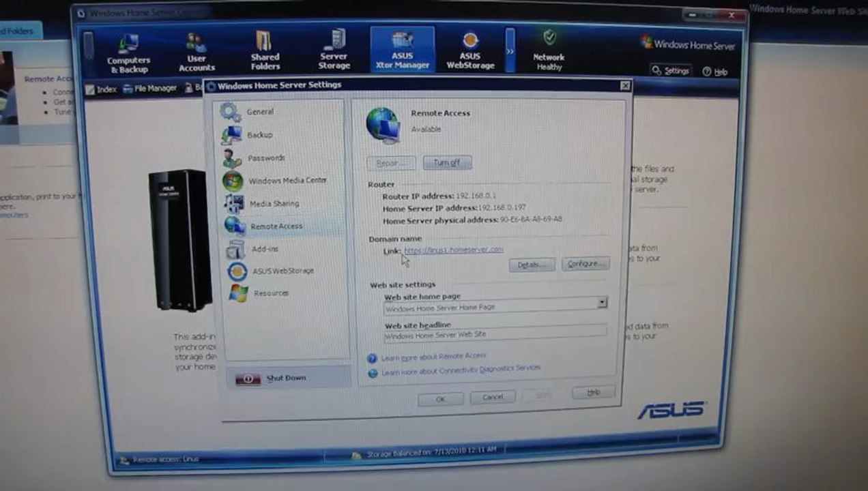868x491 pixels.
Task: Click Remote Access Available status text
Action: point(426,130)
